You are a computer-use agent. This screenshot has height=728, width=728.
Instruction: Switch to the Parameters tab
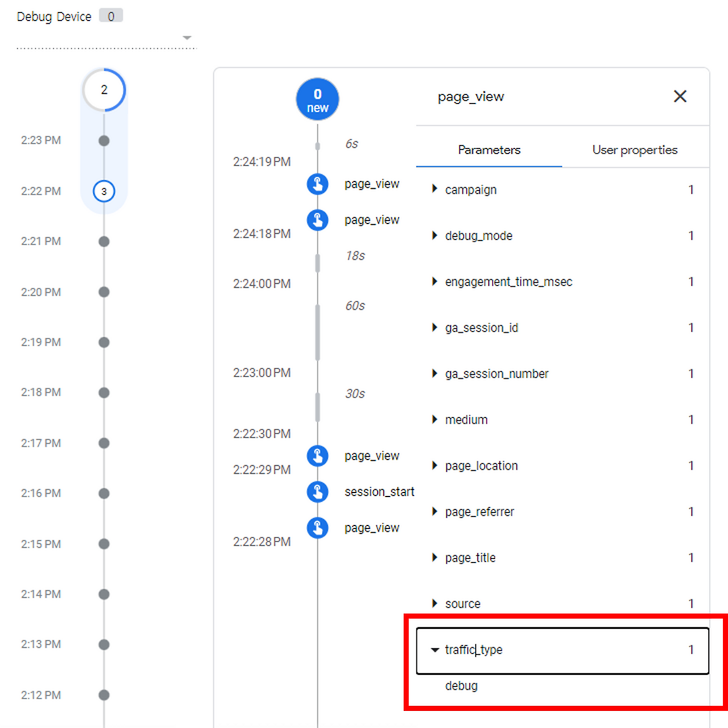[489, 150]
